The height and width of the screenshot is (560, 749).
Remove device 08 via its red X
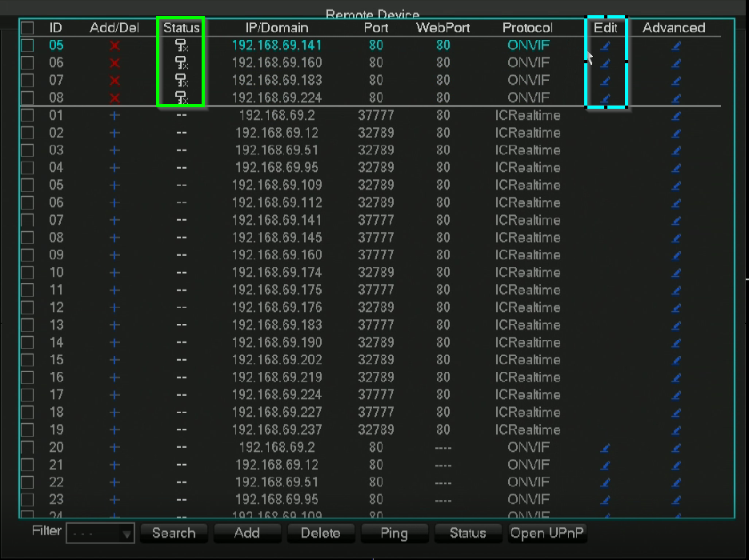pyautogui.click(x=114, y=98)
